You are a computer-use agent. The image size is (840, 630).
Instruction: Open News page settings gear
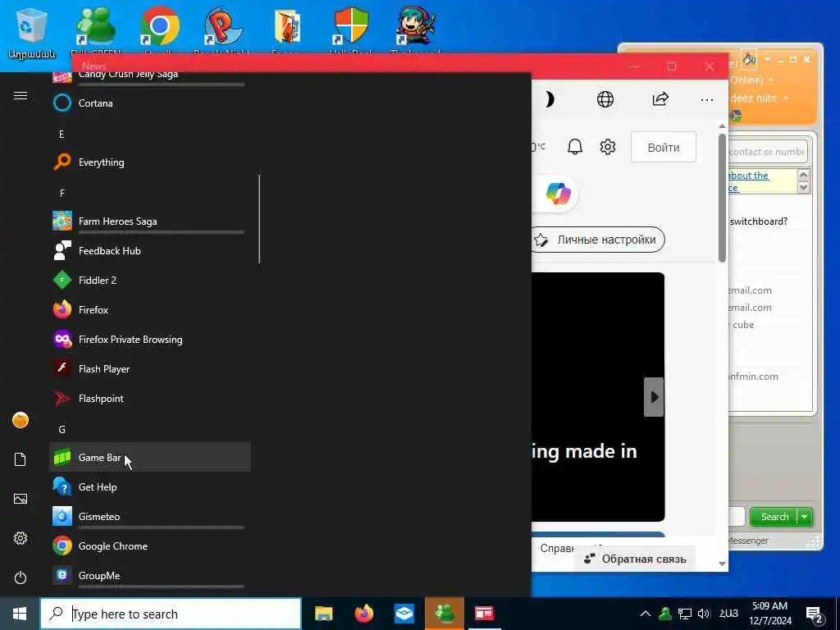tap(608, 147)
